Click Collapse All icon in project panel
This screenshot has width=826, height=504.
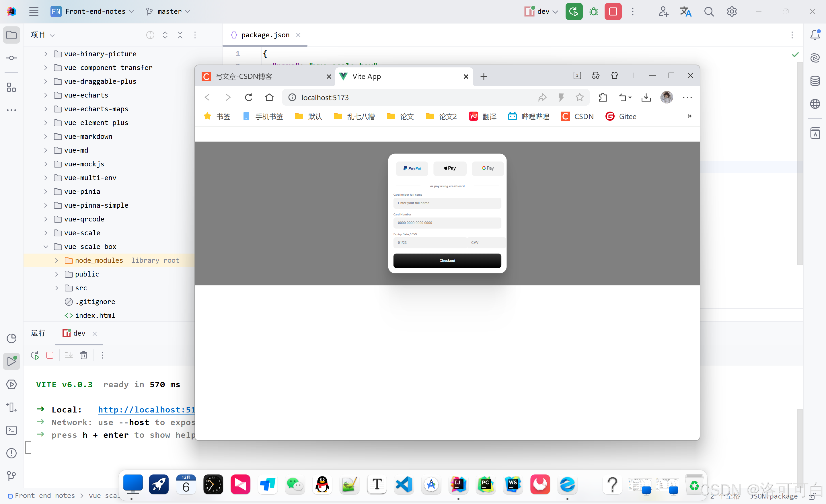click(180, 35)
